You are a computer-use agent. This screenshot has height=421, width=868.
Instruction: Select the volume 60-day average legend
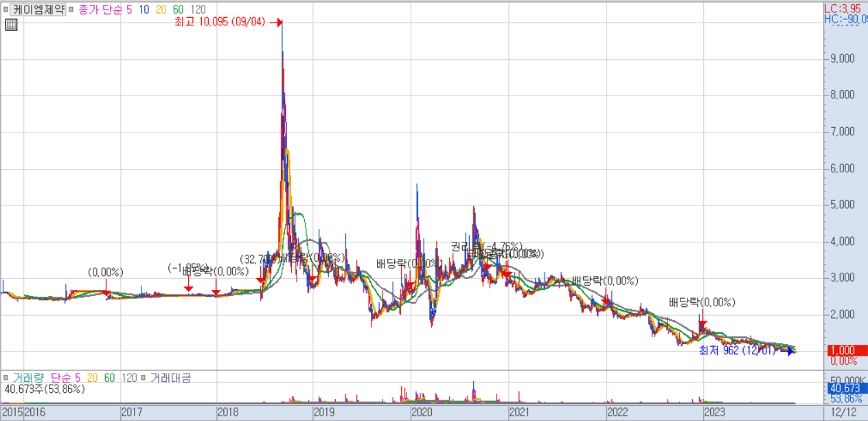tap(109, 377)
